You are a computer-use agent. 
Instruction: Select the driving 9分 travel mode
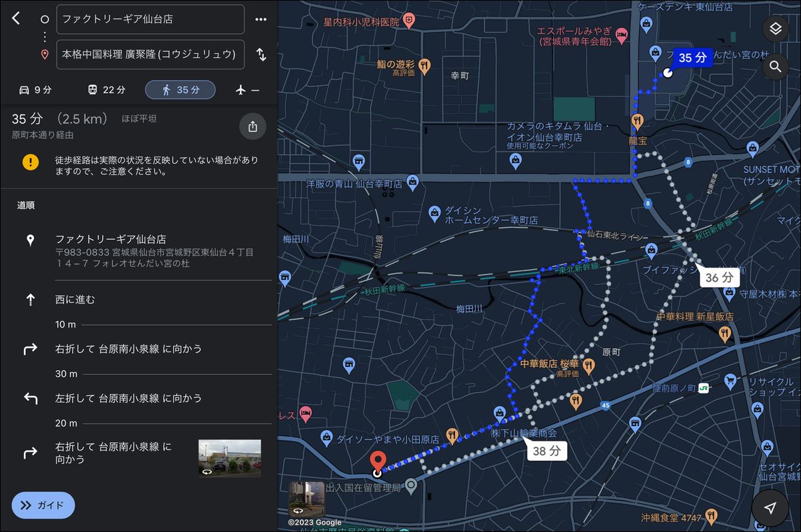coord(35,90)
